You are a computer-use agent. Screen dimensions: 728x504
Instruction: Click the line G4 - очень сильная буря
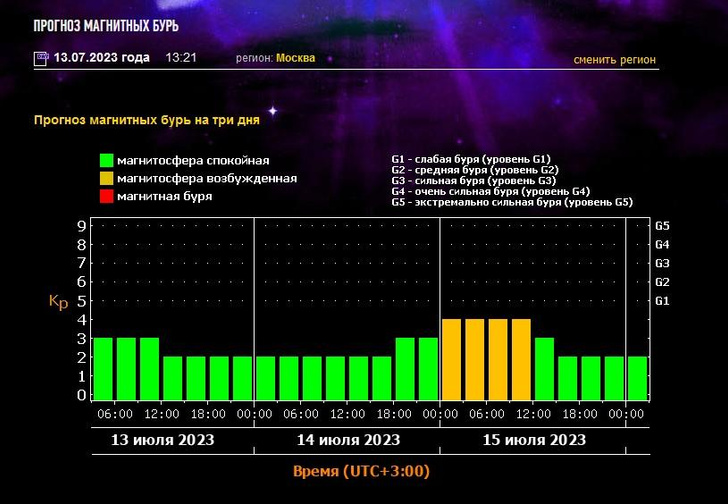point(491,191)
